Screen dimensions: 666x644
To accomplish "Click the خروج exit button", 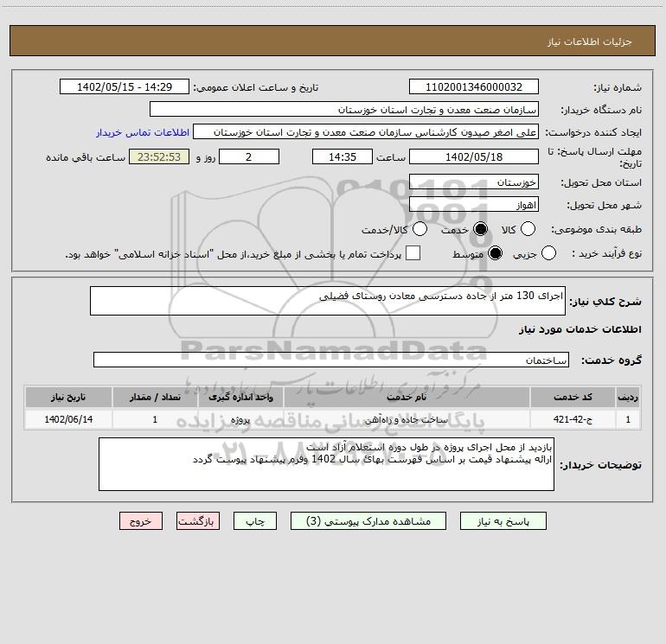I will click(141, 521).
